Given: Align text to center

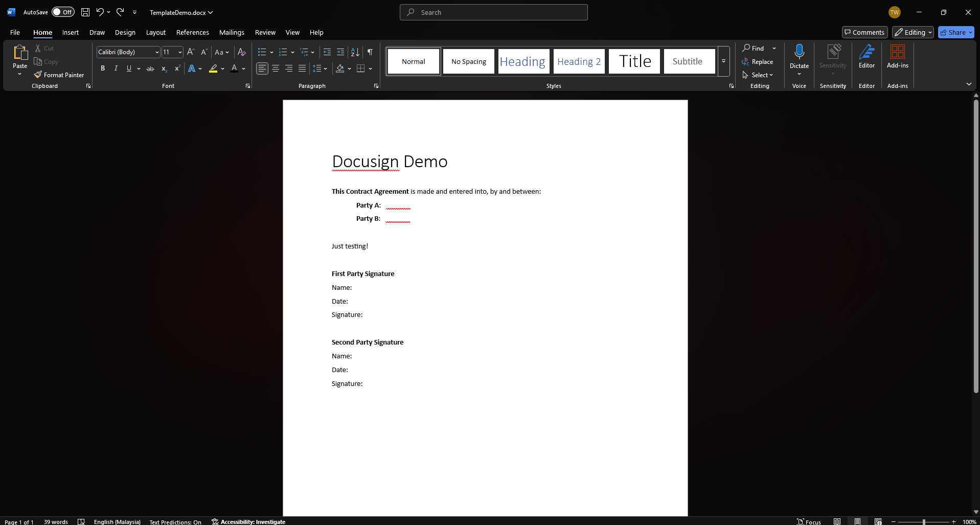Looking at the screenshot, I should pos(276,68).
